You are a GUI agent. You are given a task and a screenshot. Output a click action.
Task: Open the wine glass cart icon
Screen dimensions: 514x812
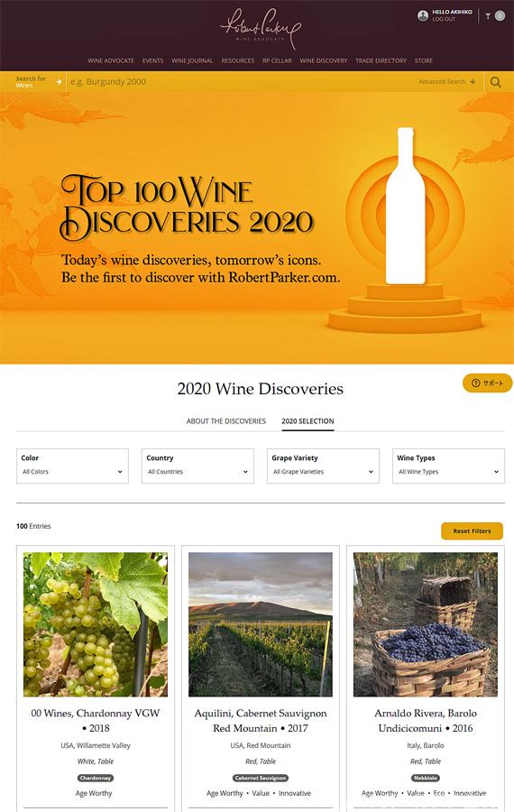tap(488, 16)
